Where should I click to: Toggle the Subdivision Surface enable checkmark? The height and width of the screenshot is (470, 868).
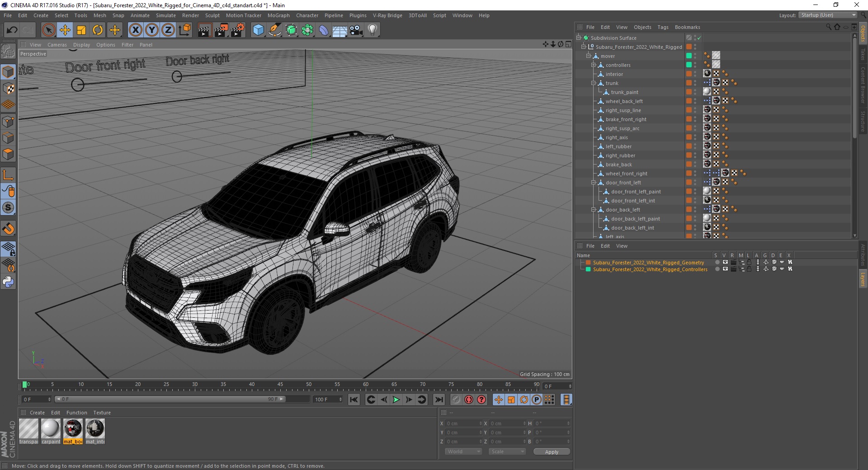pyautogui.click(x=699, y=38)
